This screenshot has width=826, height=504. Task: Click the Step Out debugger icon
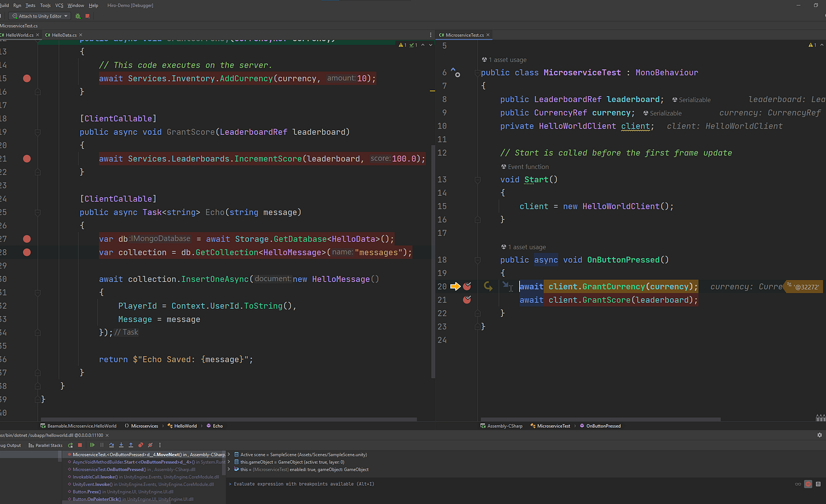(131, 445)
